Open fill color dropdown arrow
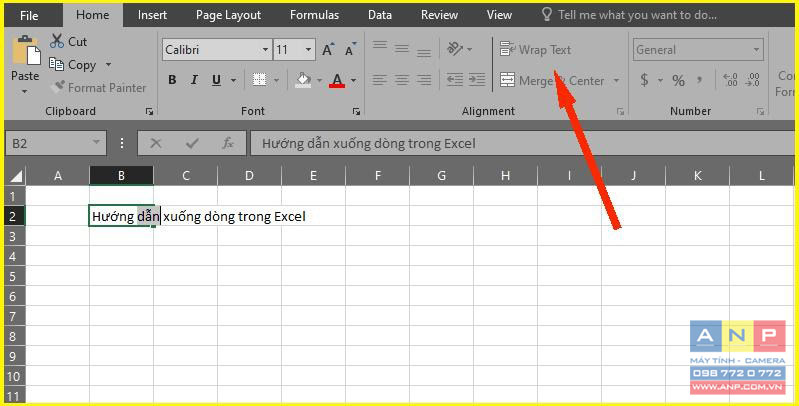This screenshot has height=406, width=799. pyautogui.click(x=319, y=80)
